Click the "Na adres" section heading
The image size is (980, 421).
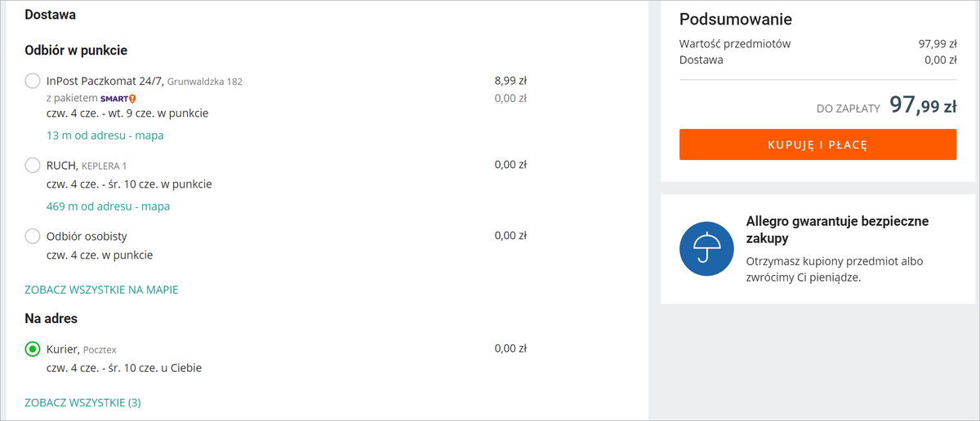click(x=51, y=318)
